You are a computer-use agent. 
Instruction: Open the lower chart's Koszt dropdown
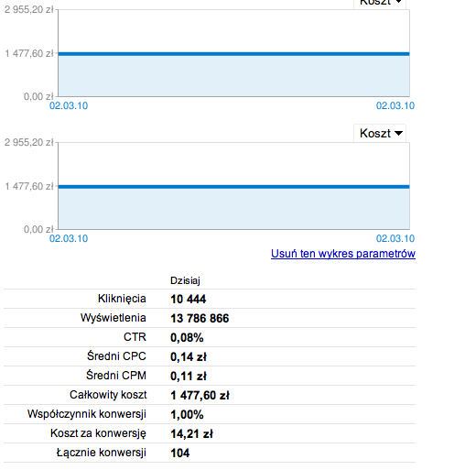(380, 133)
